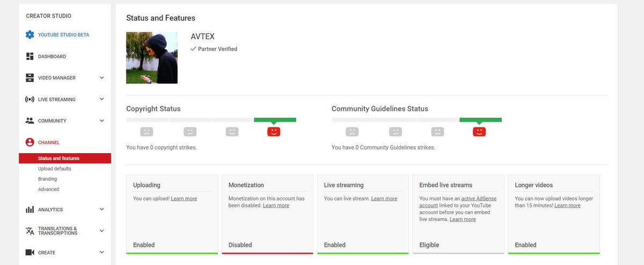Expand the Analytics section chevron
Viewport: 644px width, 265px height.
102,210
